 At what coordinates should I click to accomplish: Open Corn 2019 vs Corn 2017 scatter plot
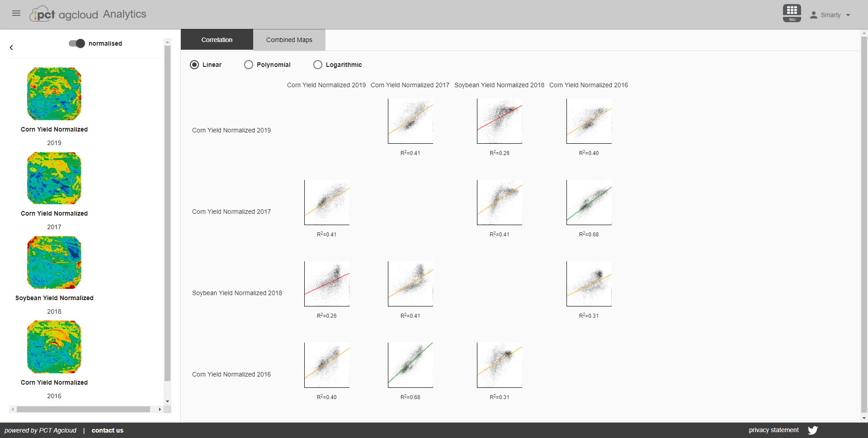[410, 121]
